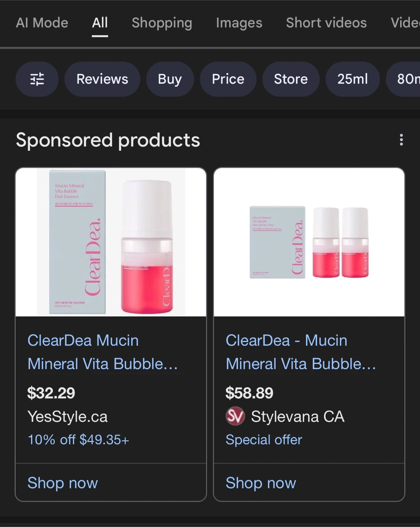Image resolution: width=420 pixels, height=527 pixels.
Task: Toggle the Buy filter chip
Action: [170, 79]
